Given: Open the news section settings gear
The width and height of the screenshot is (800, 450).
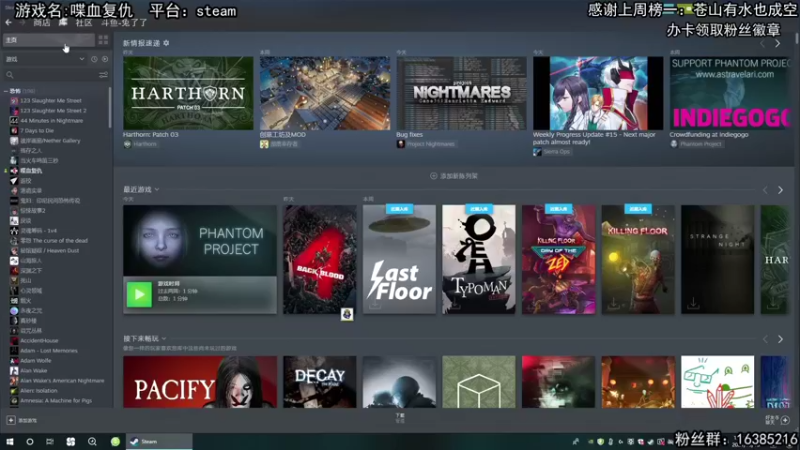Looking at the screenshot, I should pos(166,43).
